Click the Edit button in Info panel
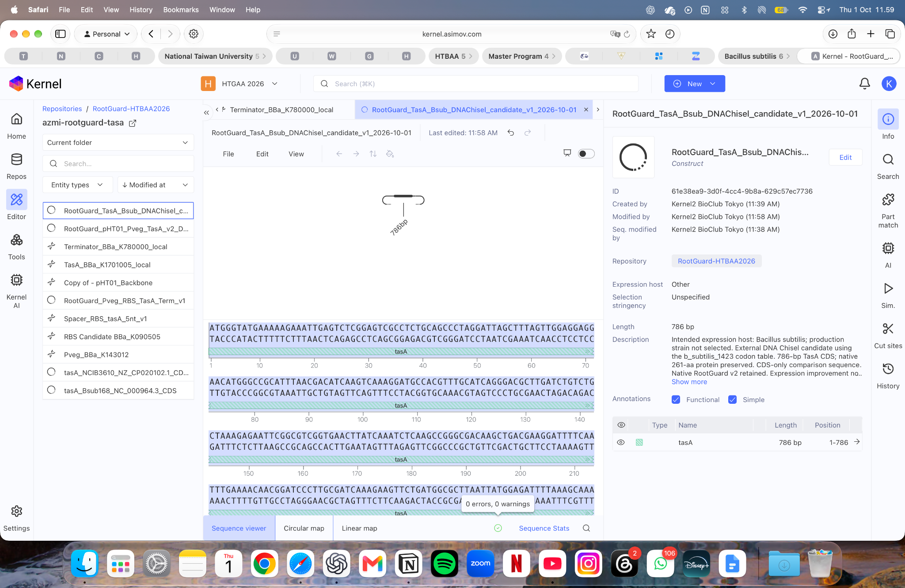 point(845,157)
